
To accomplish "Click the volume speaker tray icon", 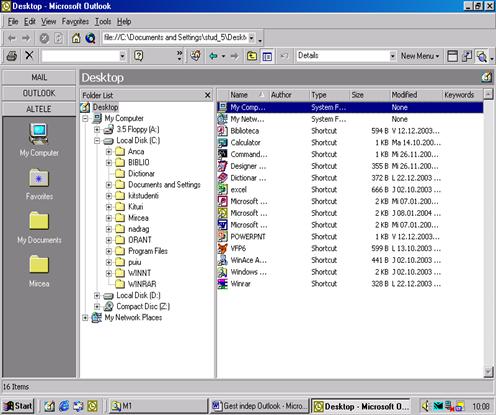I will point(425,406).
